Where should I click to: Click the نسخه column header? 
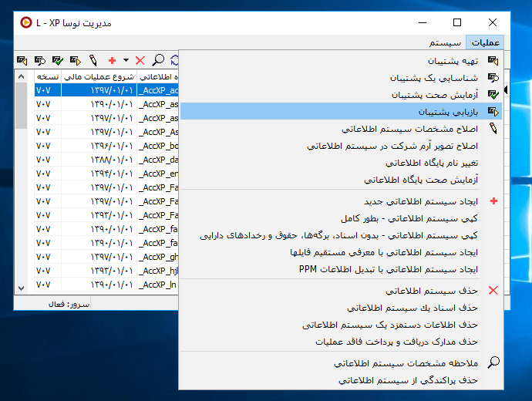click(48, 77)
